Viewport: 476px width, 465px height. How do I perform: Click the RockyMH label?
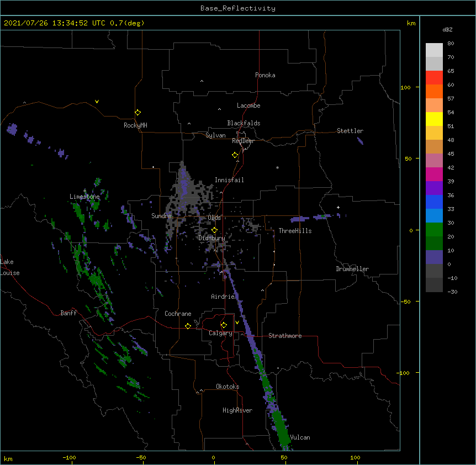tap(135, 125)
